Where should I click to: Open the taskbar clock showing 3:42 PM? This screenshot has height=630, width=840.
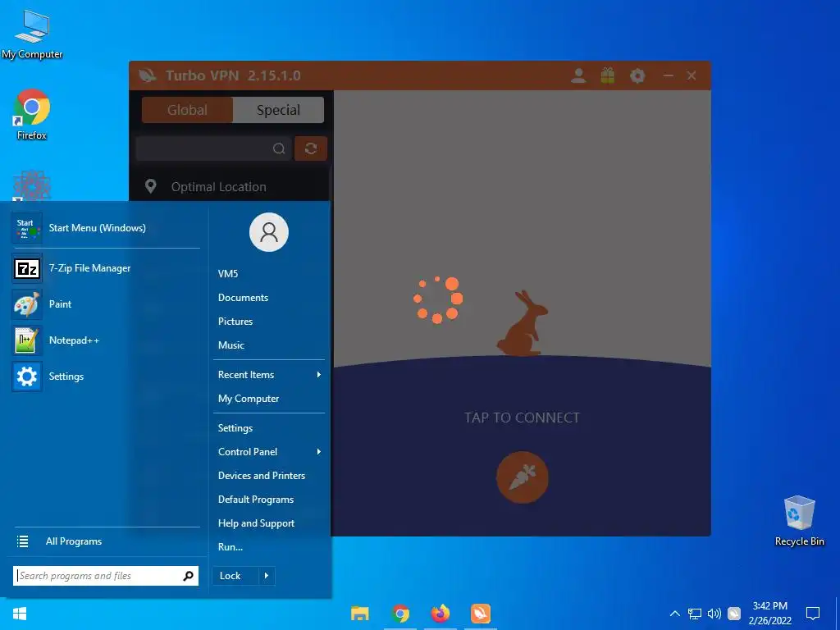pyautogui.click(x=769, y=614)
